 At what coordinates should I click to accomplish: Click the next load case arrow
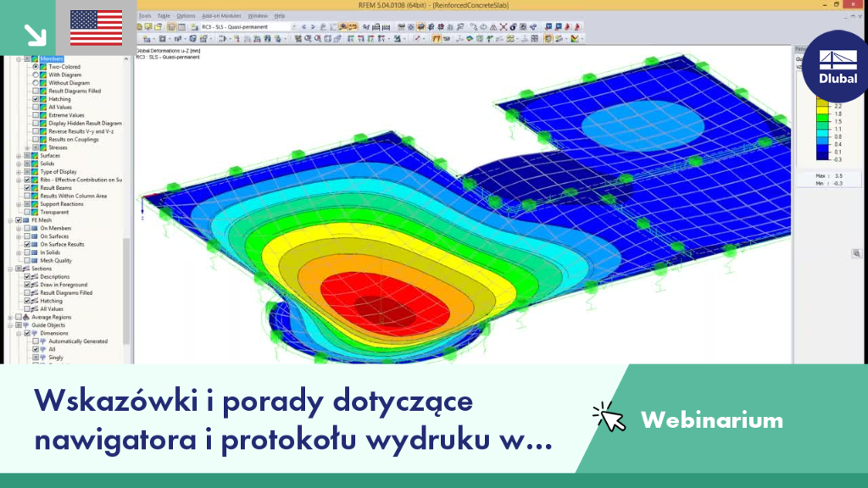click(313, 26)
